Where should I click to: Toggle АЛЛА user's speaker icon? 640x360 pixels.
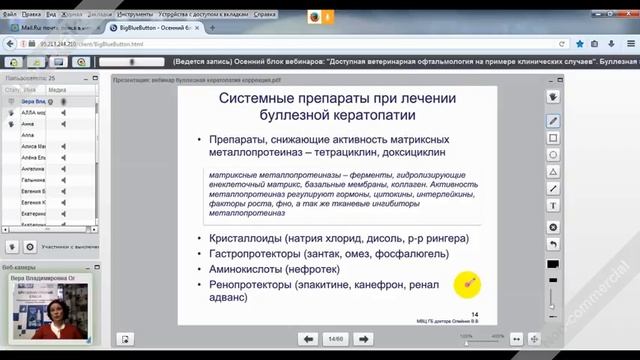click(x=64, y=113)
